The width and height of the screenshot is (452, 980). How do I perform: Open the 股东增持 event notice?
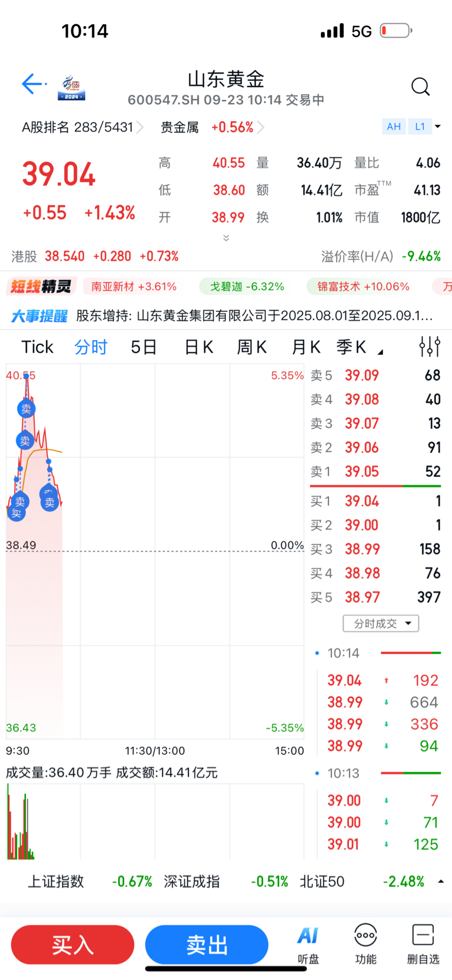point(255,316)
